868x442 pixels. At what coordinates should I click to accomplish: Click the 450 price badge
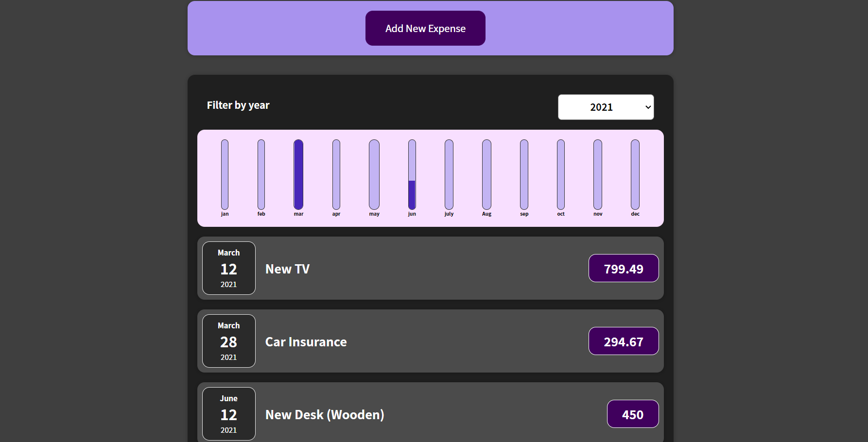coord(633,414)
